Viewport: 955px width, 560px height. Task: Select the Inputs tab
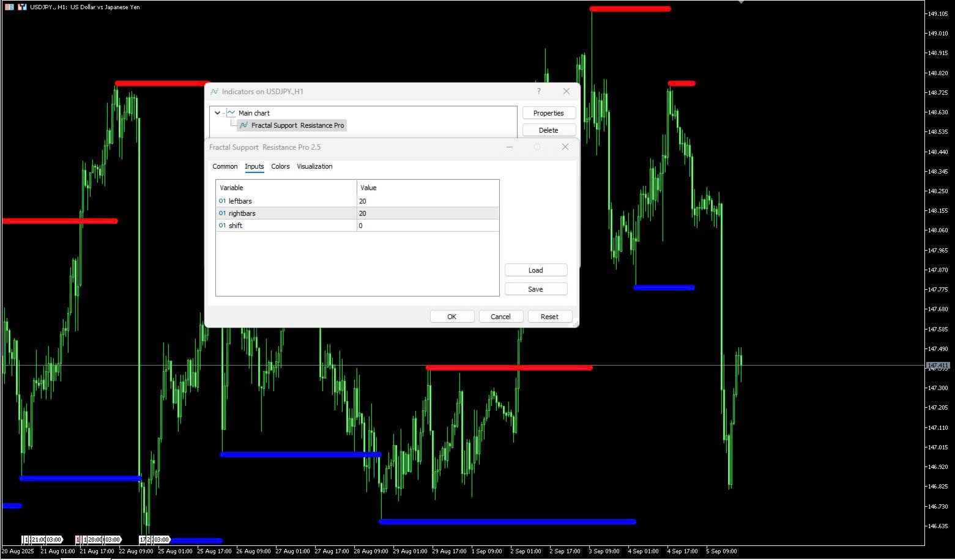click(x=255, y=166)
